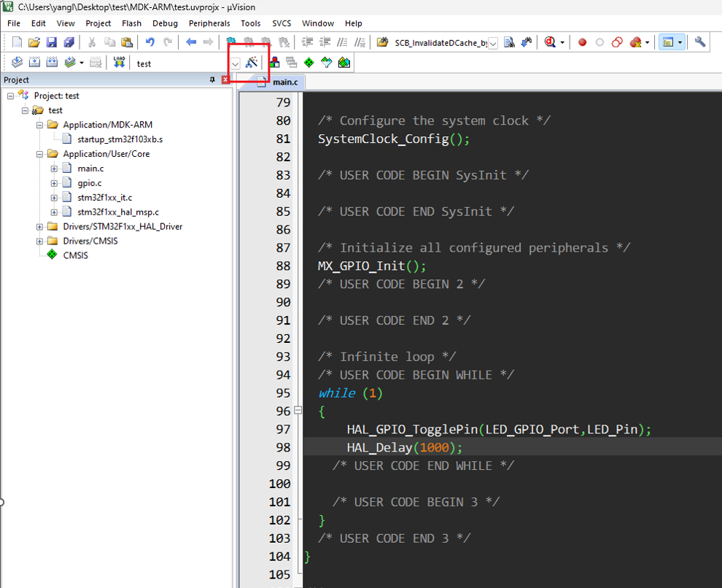Click line number 88 in the editor margin
The image size is (722, 588).
coord(283,266)
